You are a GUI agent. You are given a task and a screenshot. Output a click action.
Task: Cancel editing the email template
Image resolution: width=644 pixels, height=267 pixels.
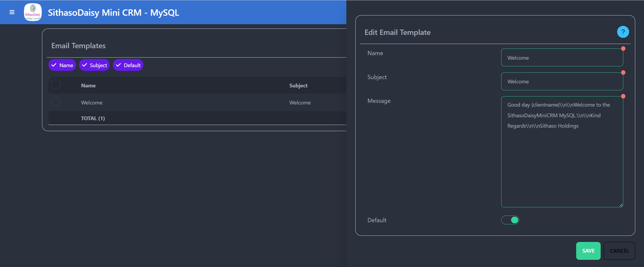(619, 251)
